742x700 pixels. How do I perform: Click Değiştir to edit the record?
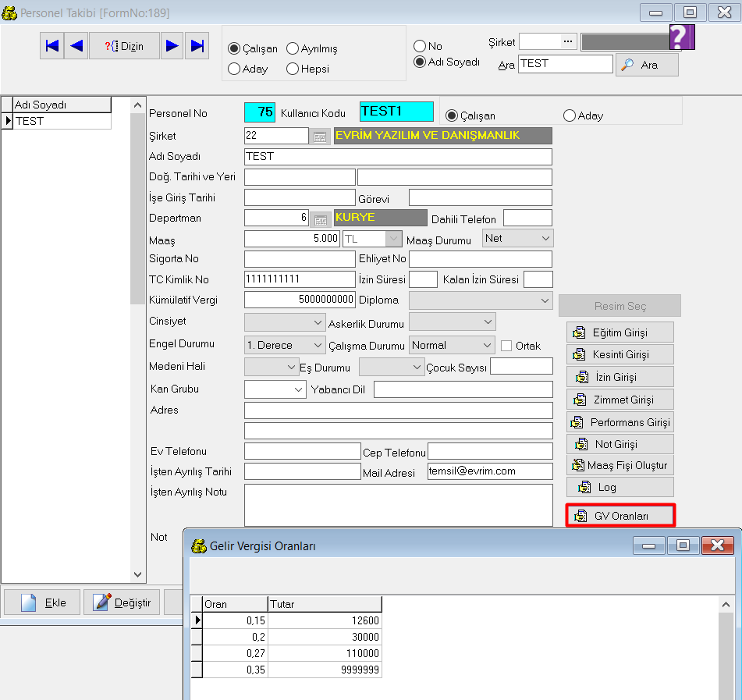pyautogui.click(x=122, y=602)
